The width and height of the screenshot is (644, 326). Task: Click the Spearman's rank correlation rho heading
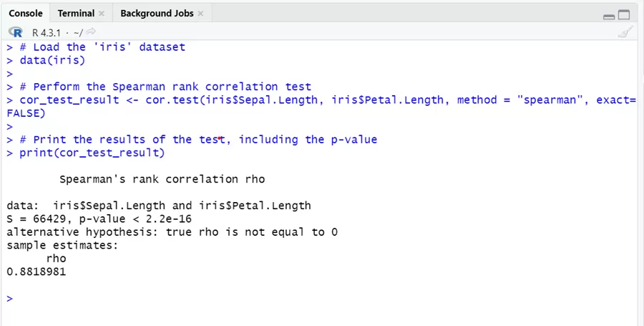click(162, 179)
